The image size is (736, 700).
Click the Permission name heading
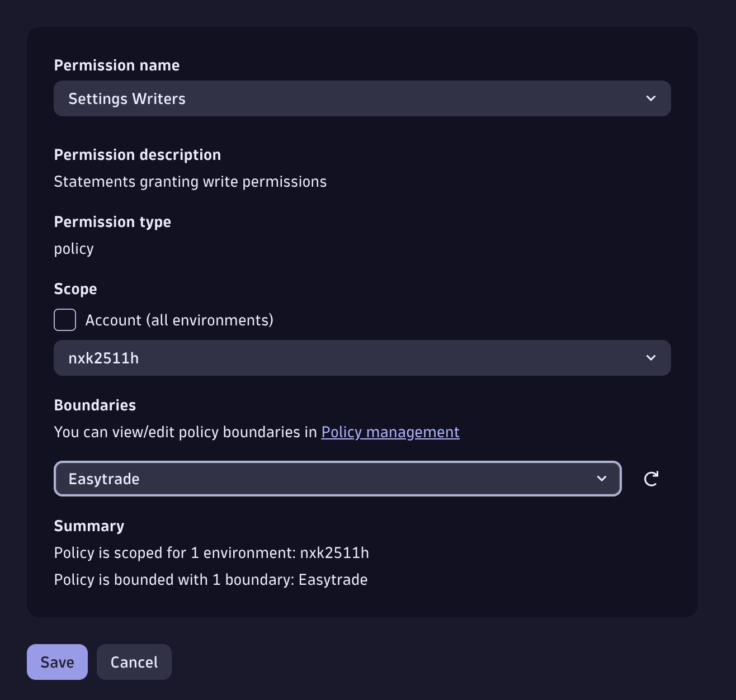[117, 65]
